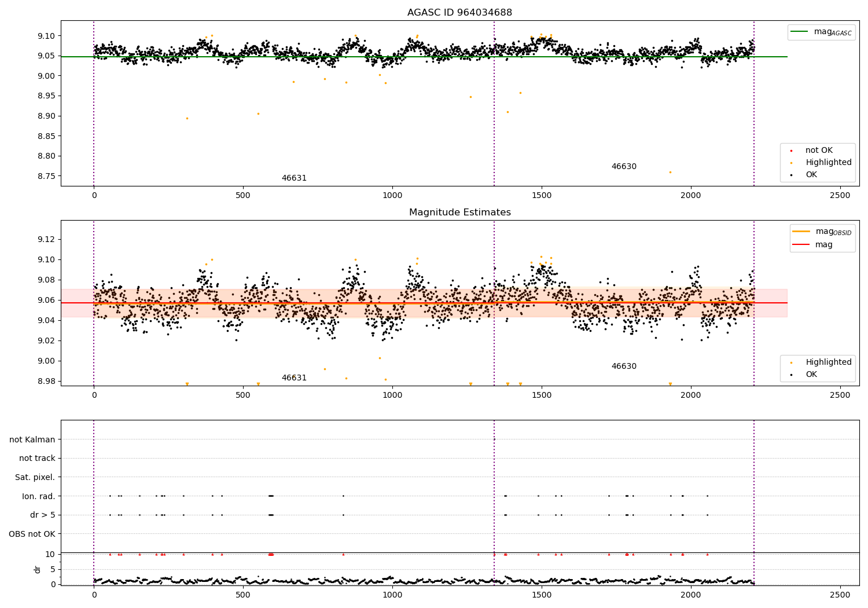Click the 500 x-axis tick under Magnitude Estimates plot
The image size is (868, 608).
click(243, 395)
